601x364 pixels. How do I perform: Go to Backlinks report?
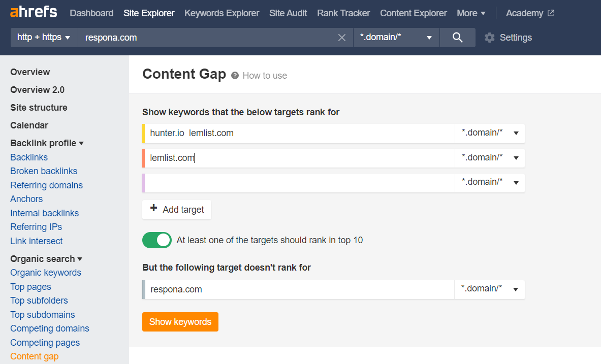[29, 157]
